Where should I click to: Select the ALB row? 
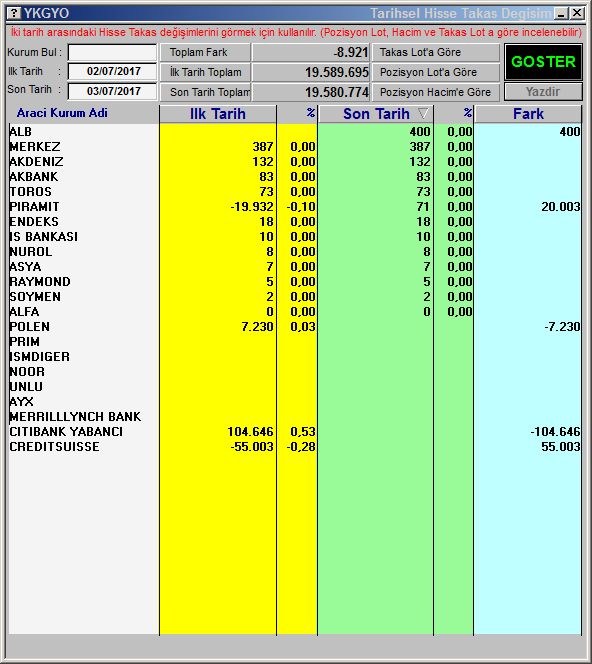[295, 132]
